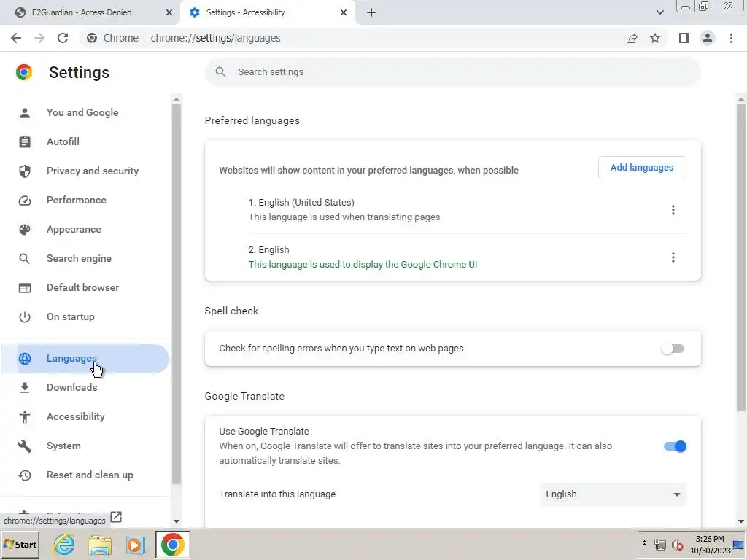This screenshot has width=747, height=560.
Task: Click the browser forward arrow
Action: click(39, 38)
